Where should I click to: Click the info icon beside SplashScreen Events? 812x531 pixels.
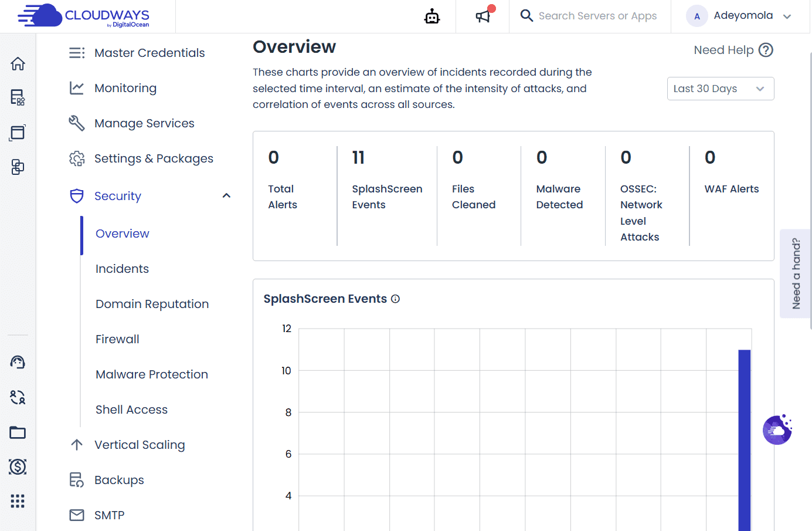coord(395,299)
